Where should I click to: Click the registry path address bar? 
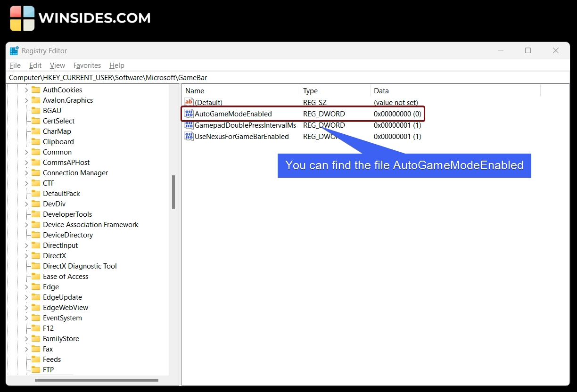click(288, 78)
